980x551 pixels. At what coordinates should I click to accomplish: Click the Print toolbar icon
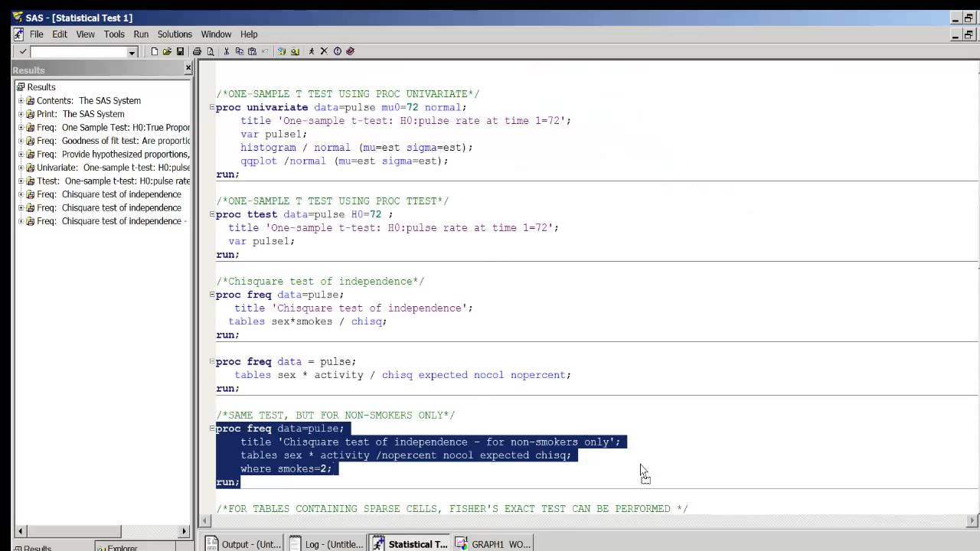click(x=197, y=51)
